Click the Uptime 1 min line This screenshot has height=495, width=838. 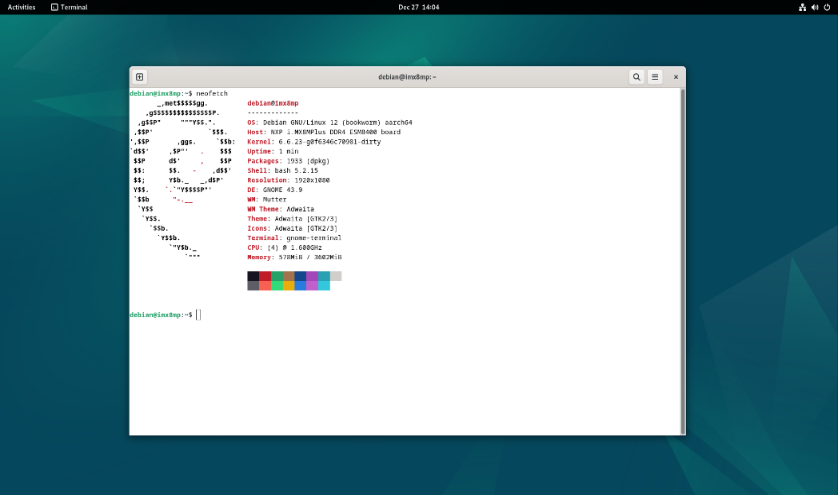click(x=273, y=151)
